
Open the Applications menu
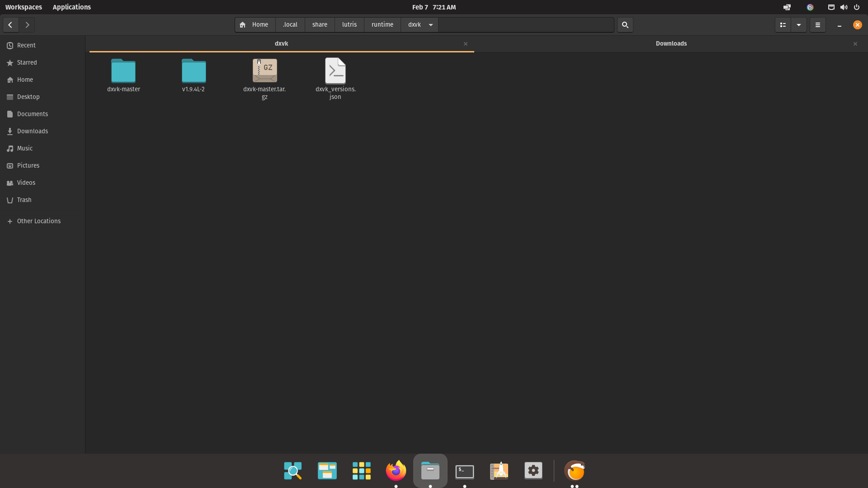click(72, 7)
